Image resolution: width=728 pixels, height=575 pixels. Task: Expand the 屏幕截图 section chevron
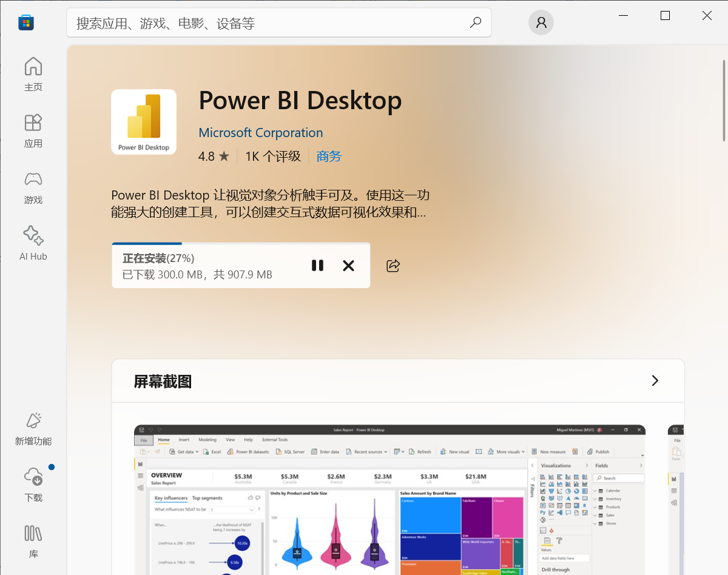point(655,381)
